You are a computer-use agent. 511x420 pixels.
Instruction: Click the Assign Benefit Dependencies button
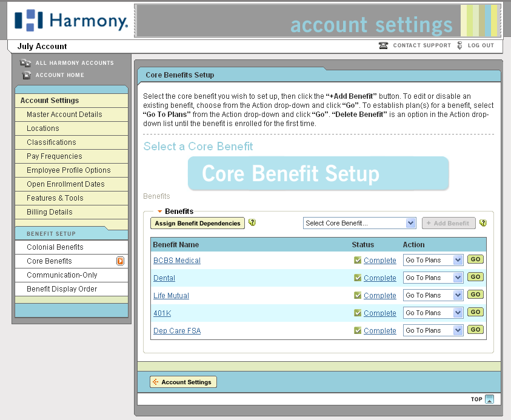pyautogui.click(x=198, y=223)
